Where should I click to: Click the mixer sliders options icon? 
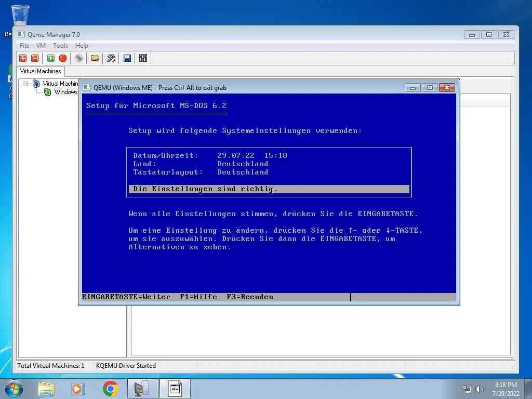143,58
